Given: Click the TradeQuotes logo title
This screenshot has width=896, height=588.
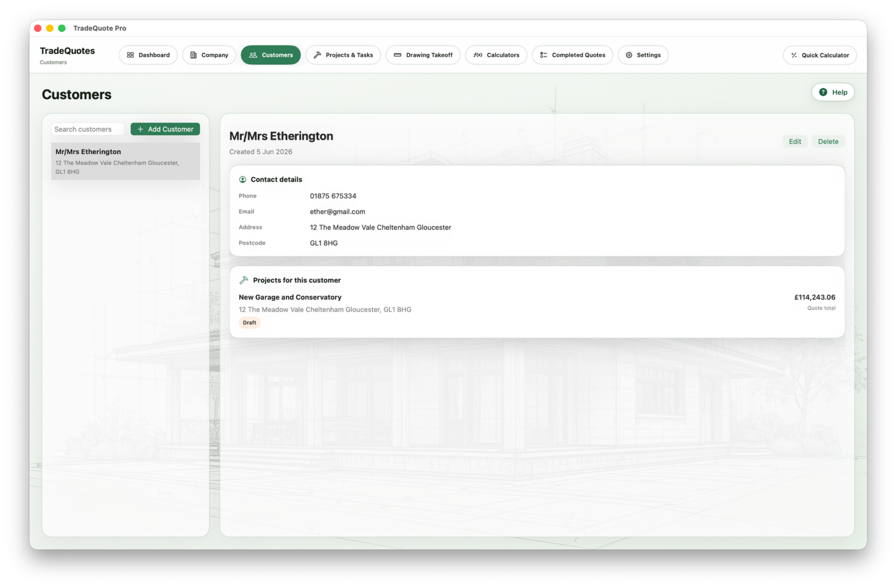Looking at the screenshot, I should 67,51.
